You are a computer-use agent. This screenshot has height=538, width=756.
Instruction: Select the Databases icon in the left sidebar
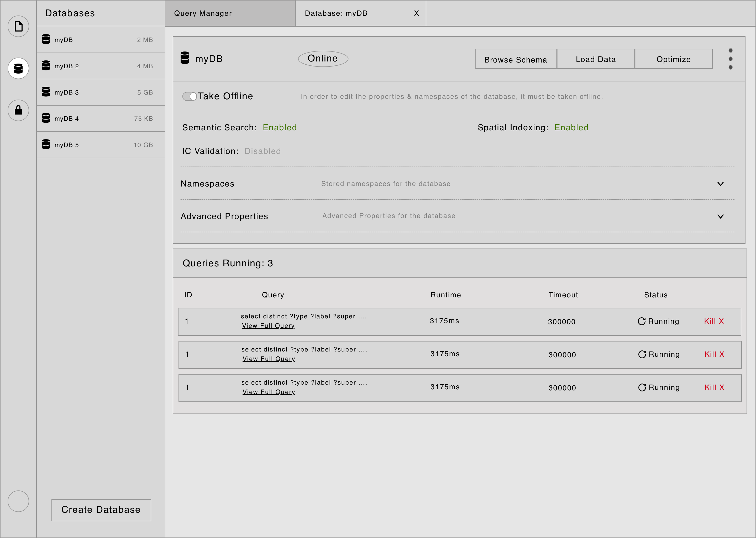pyautogui.click(x=18, y=69)
